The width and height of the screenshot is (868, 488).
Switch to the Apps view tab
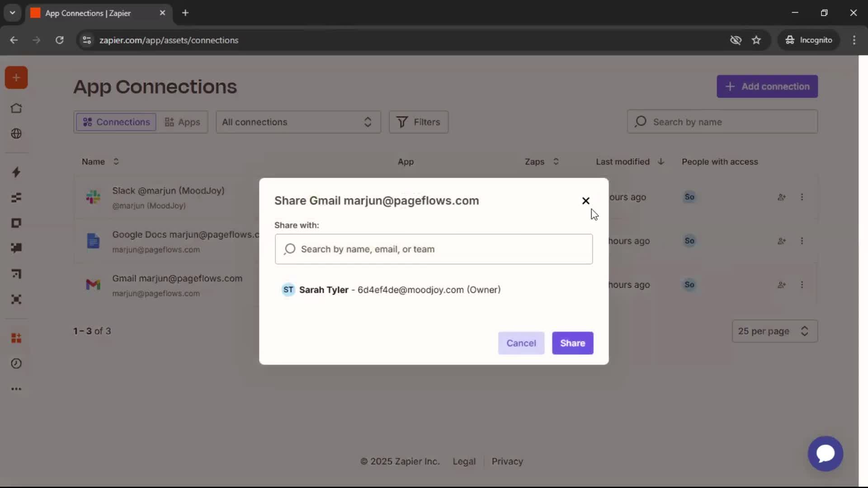[x=182, y=122]
